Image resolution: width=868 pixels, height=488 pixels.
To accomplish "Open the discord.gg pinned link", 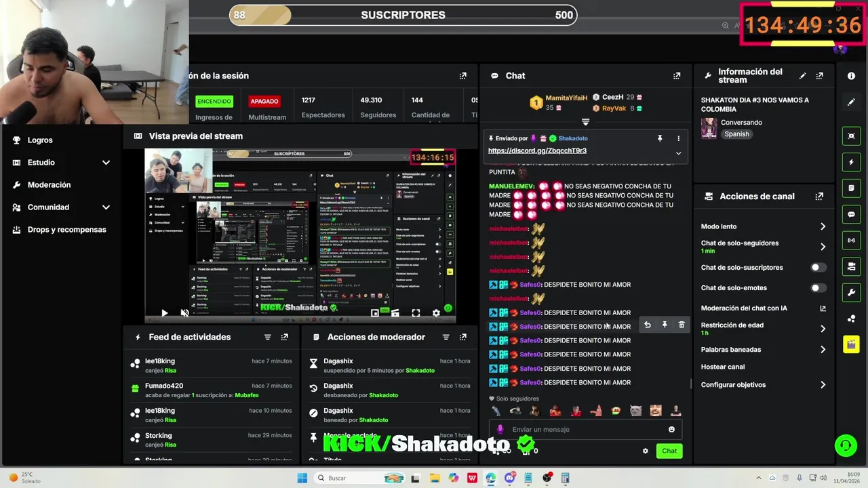I will coord(537,150).
